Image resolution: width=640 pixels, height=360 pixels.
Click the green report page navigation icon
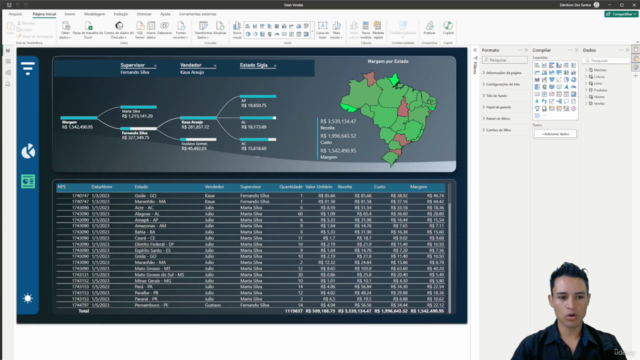coord(28,181)
